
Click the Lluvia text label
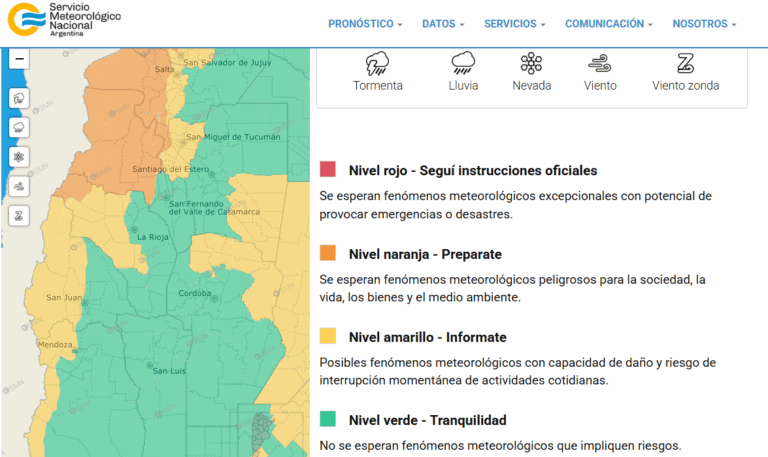click(463, 86)
